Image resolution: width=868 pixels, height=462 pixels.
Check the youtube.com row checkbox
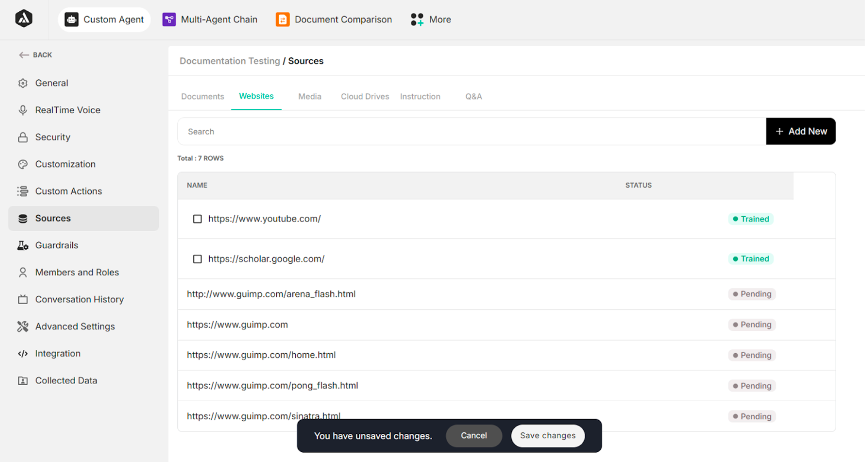198,219
